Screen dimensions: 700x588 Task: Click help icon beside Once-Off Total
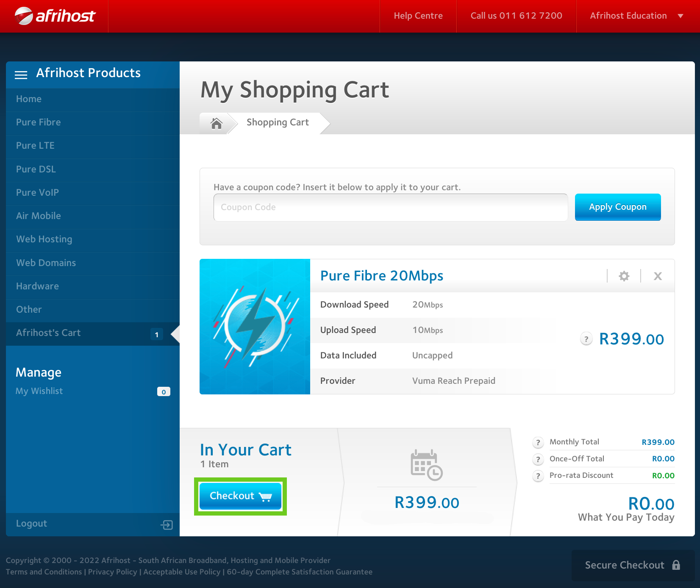pos(538,459)
